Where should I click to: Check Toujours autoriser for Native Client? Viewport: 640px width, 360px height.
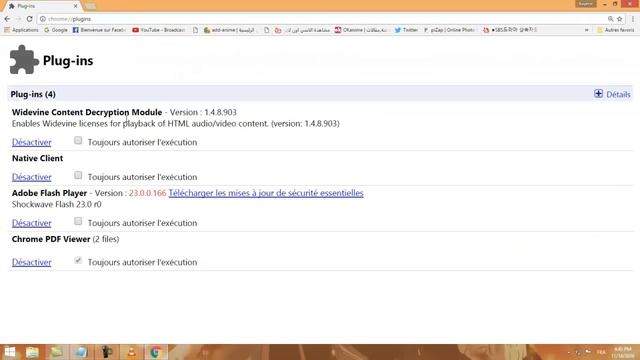pos(78,176)
